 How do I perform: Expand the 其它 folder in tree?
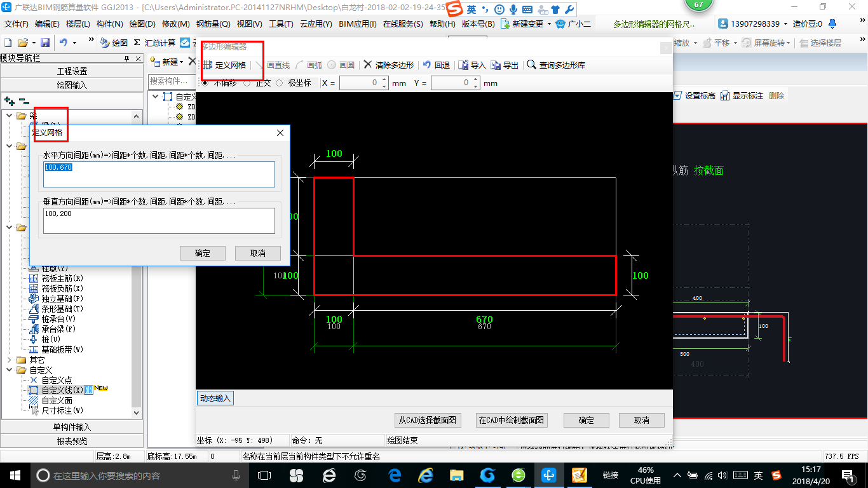(x=9, y=360)
